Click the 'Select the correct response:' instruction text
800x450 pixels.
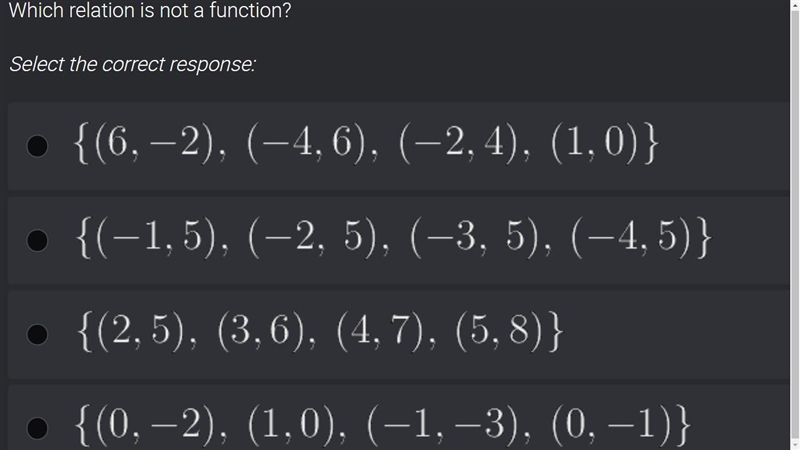132,64
